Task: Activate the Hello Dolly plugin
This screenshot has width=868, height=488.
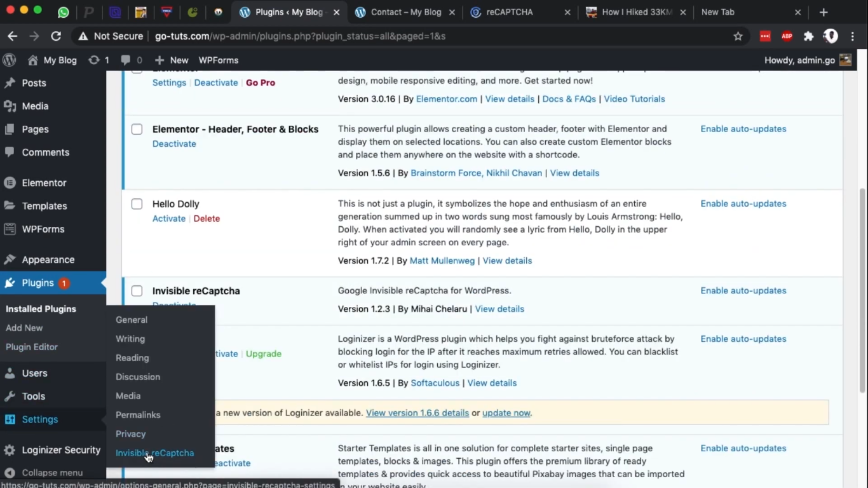Action: [x=169, y=219]
